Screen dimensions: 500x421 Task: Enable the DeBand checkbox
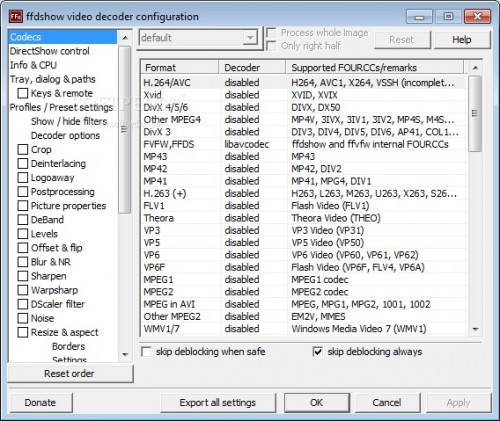(x=23, y=220)
